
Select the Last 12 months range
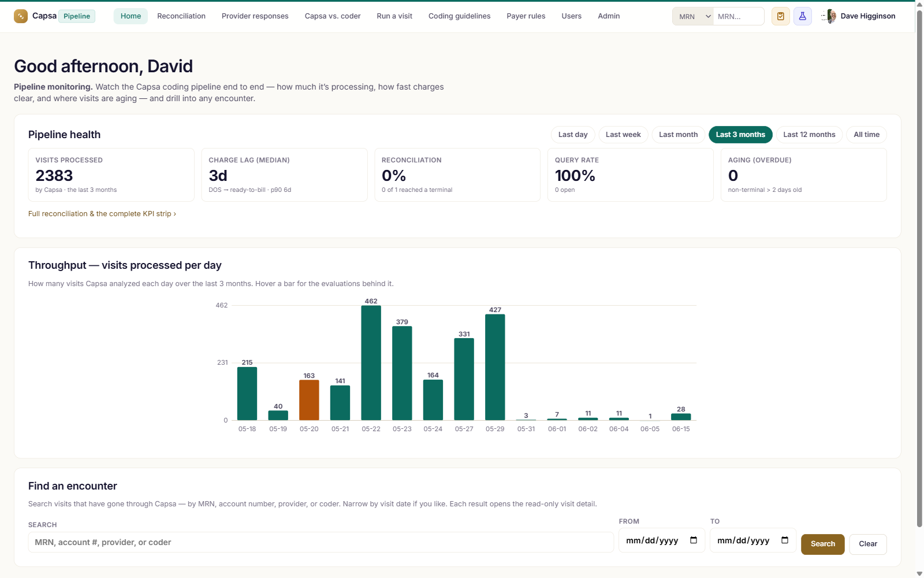(809, 135)
